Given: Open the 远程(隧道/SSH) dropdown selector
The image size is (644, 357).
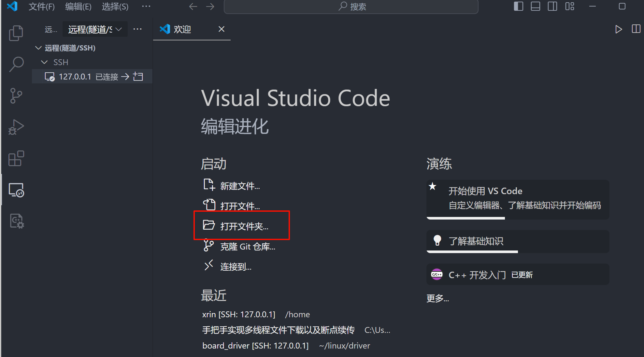Looking at the screenshot, I should (95, 29).
